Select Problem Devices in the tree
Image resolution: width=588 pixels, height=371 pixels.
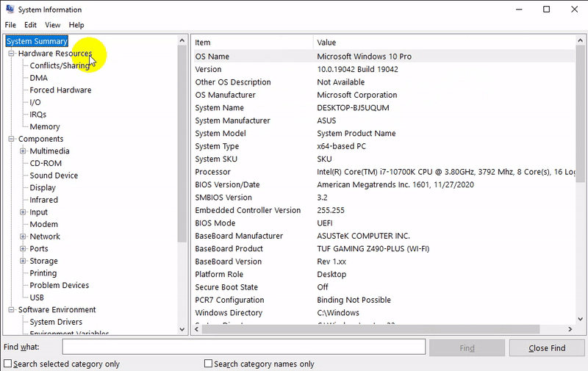click(x=59, y=285)
